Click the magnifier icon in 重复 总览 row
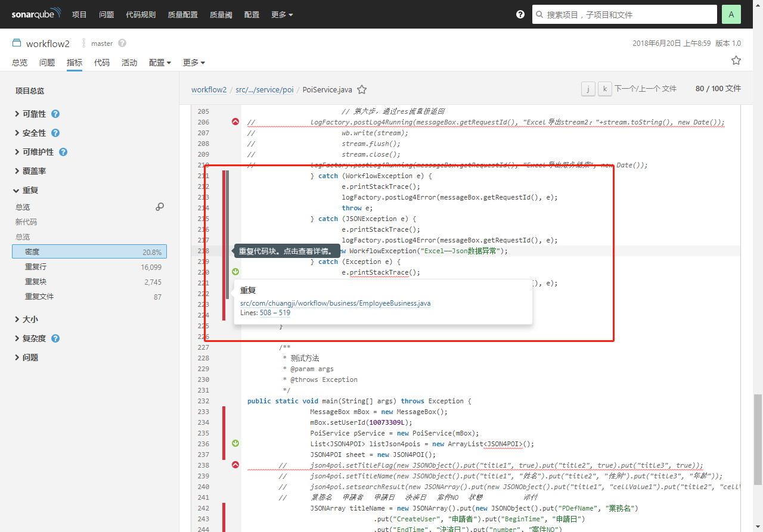The height and width of the screenshot is (532, 763). [160, 207]
